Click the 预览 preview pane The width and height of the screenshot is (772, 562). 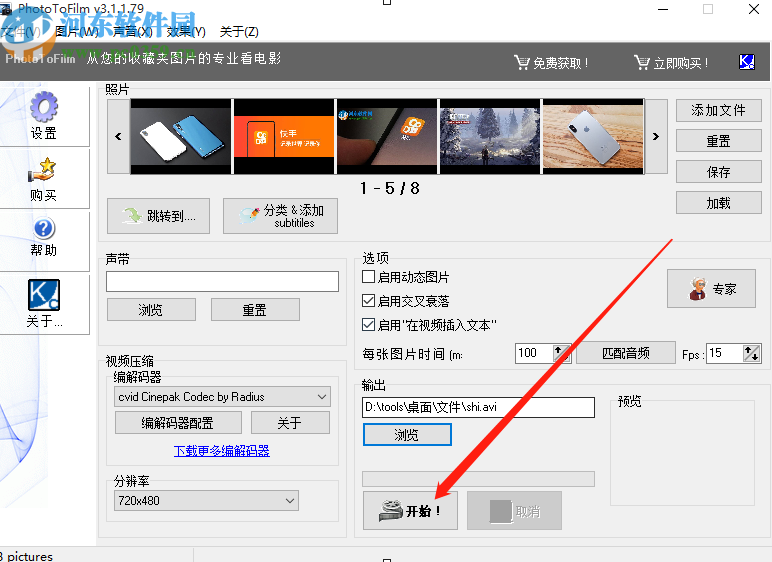(682, 453)
